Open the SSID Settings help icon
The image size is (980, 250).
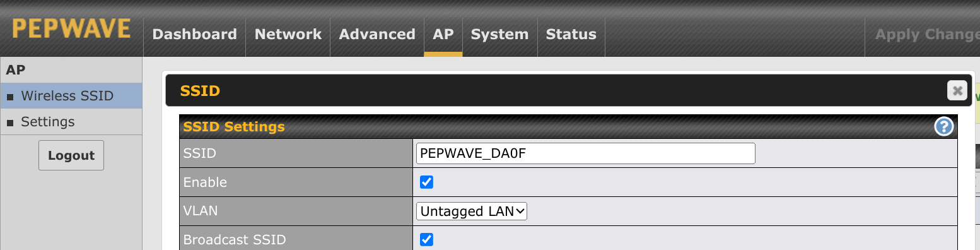point(943,127)
